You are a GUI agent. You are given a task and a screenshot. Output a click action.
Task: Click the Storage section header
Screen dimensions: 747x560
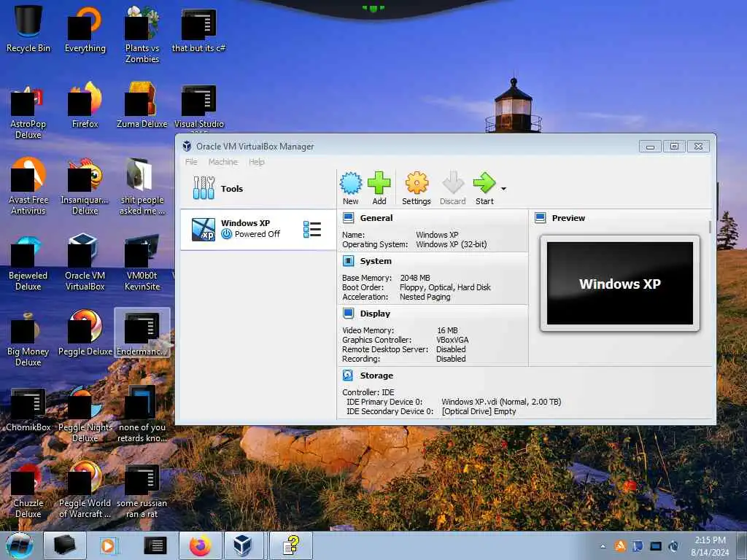(x=376, y=376)
